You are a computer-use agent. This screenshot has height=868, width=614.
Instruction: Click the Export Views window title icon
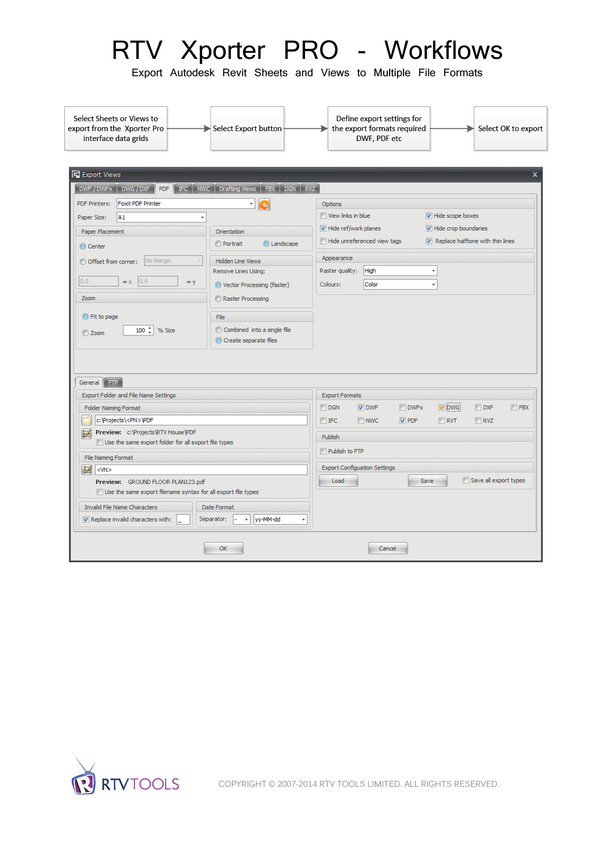coord(76,174)
